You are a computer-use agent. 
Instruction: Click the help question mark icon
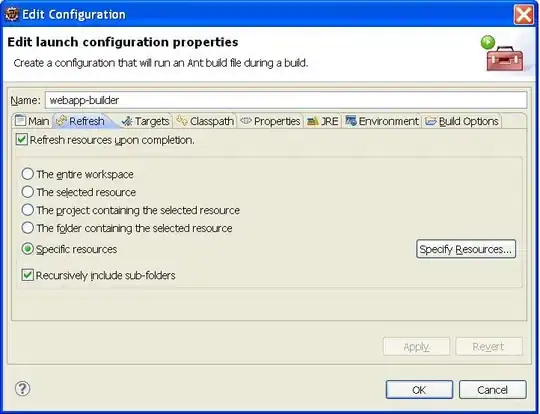(x=23, y=389)
